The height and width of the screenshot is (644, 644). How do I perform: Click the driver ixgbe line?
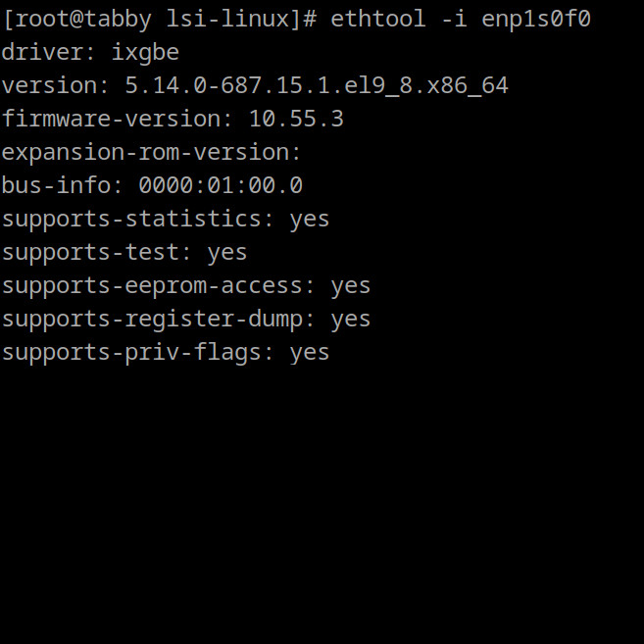coord(90,53)
